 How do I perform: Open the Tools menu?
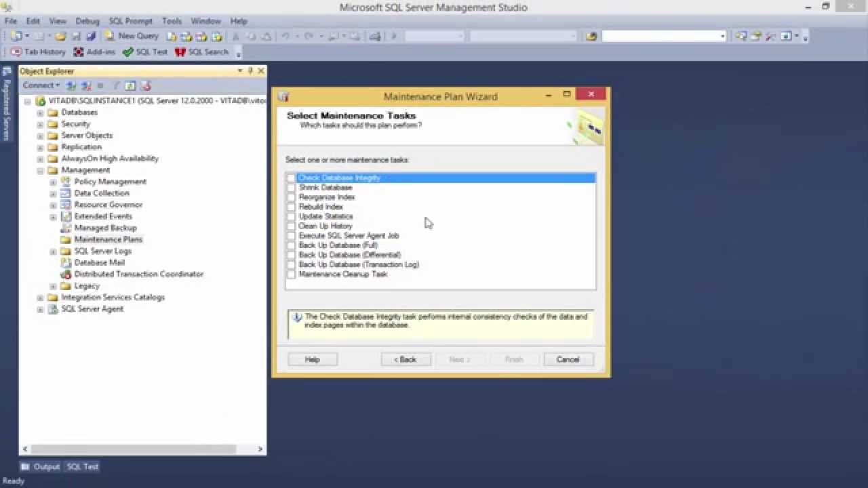click(x=172, y=21)
